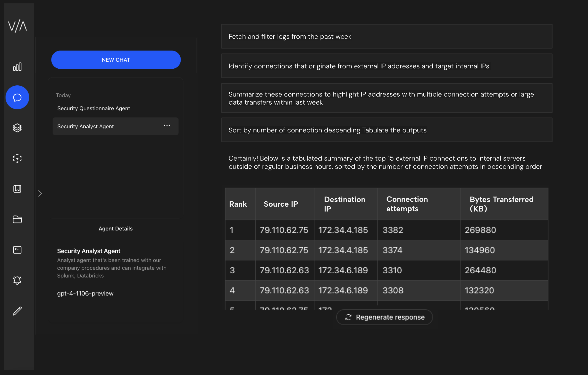
Task: Select Security Questionnaire Agent chat
Action: click(x=93, y=108)
